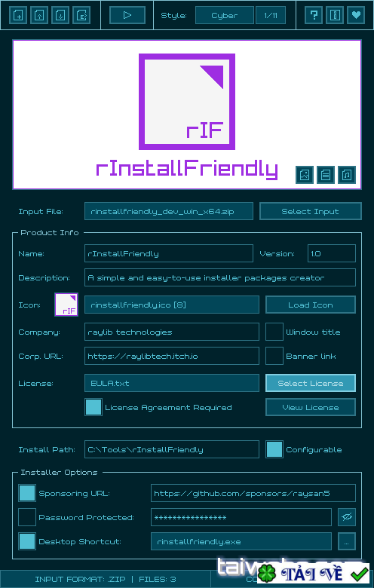Enable the Banner link checkbox

[x=274, y=356]
